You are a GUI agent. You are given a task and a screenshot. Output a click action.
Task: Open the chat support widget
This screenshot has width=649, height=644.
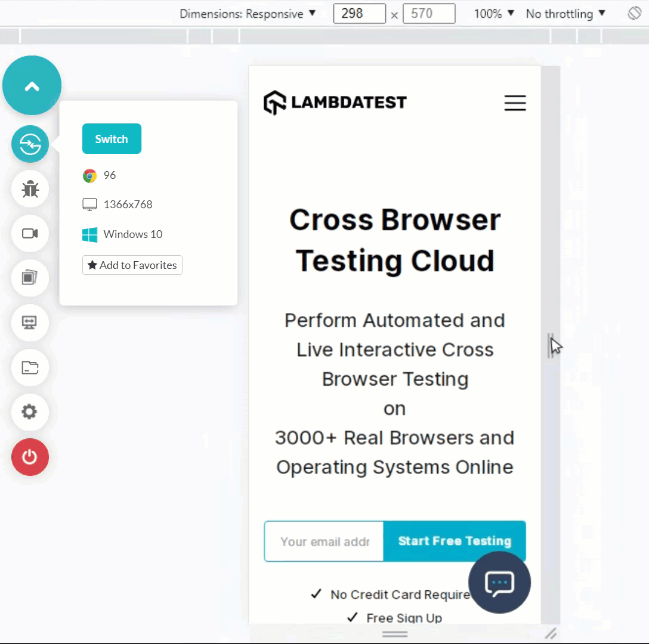[499, 583]
